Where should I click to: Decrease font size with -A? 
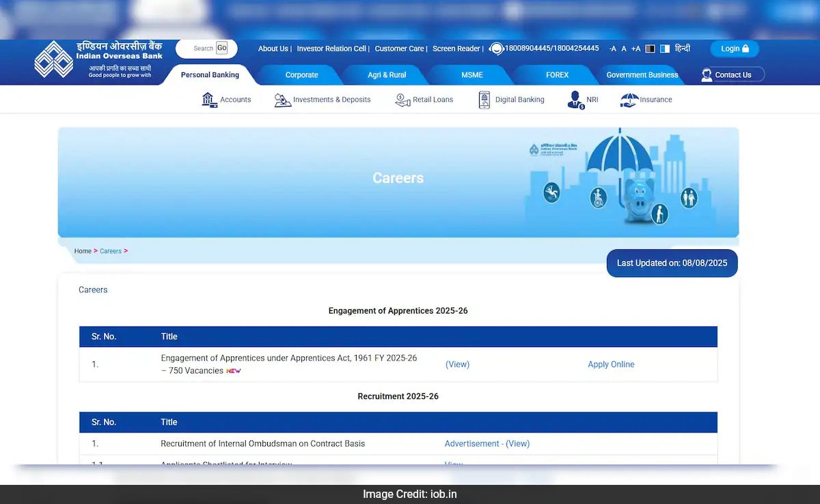[x=612, y=48]
